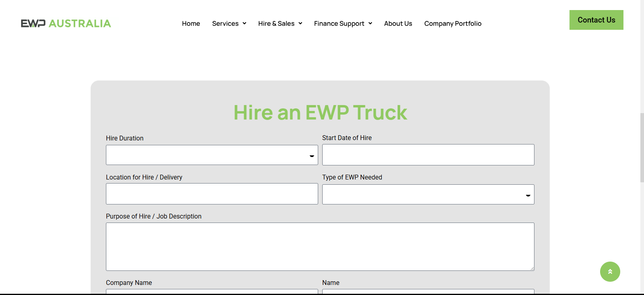Open the Hire & Sales menu link
Image resolution: width=644 pixels, height=295 pixels.
[x=276, y=23]
